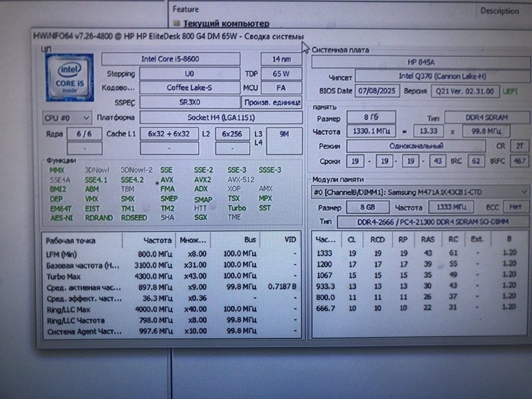Click the L3 cache value 9M
The height and width of the screenshot is (399, 532).
pyautogui.click(x=284, y=141)
